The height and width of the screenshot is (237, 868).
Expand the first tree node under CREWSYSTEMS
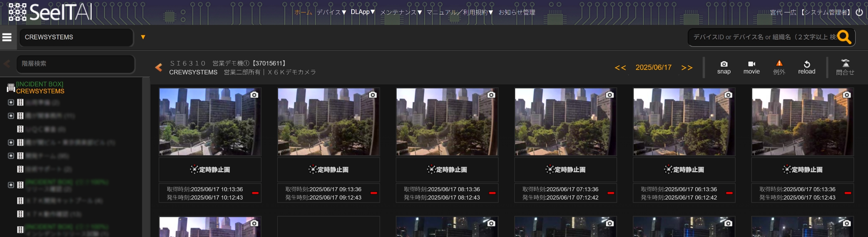[x=11, y=102]
